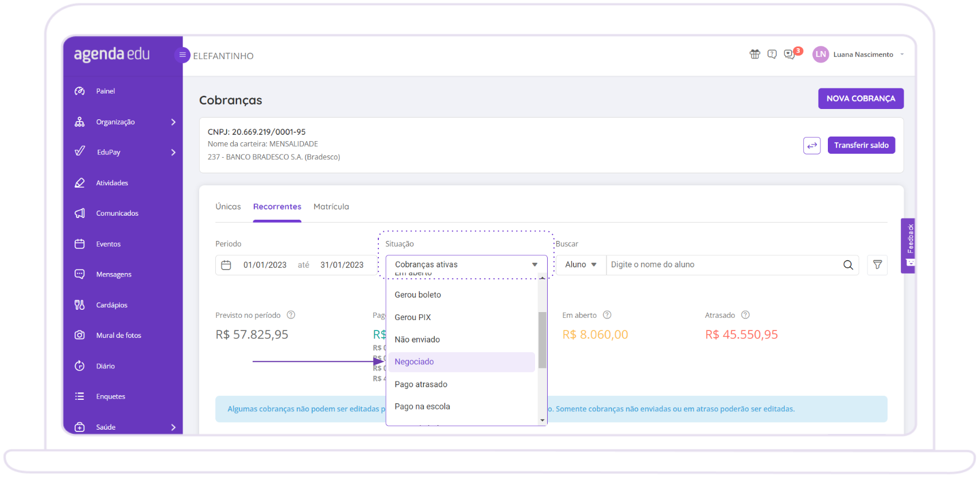
Task: Click the Eventos calendar icon
Action: pyautogui.click(x=80, y=244)
